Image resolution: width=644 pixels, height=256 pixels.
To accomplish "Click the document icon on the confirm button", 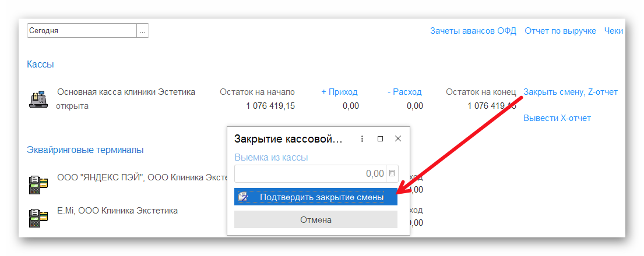I will coord(243,197).
